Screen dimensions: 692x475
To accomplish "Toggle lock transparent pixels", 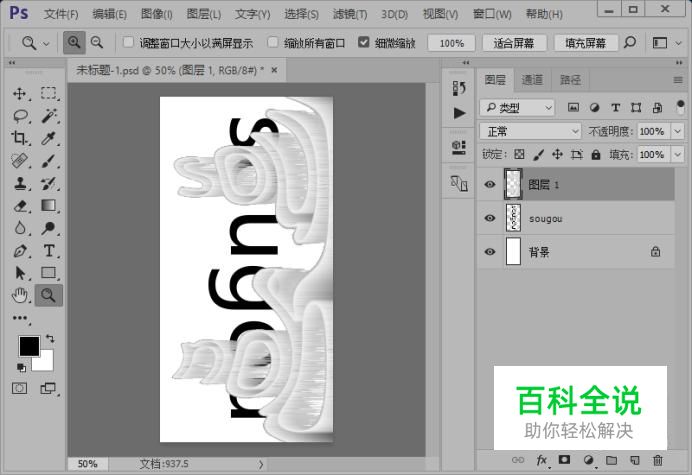I will pyautogui.click(x=519, y=154).
